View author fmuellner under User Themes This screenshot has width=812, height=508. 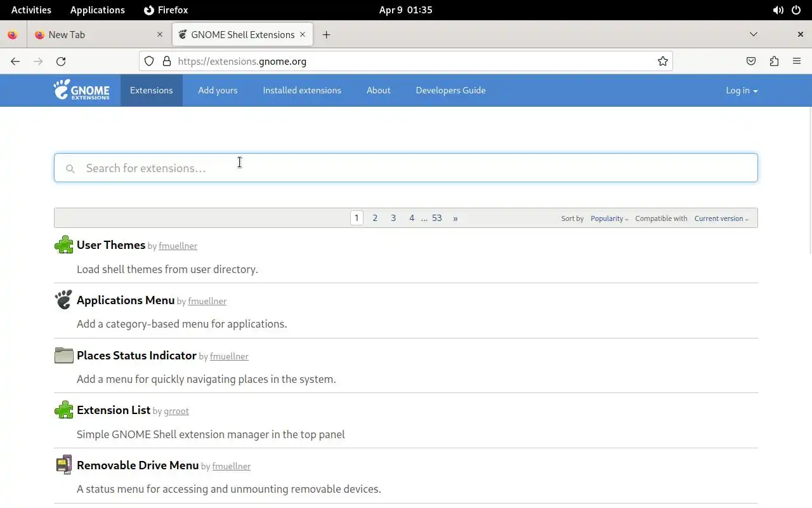coord(178,246)
